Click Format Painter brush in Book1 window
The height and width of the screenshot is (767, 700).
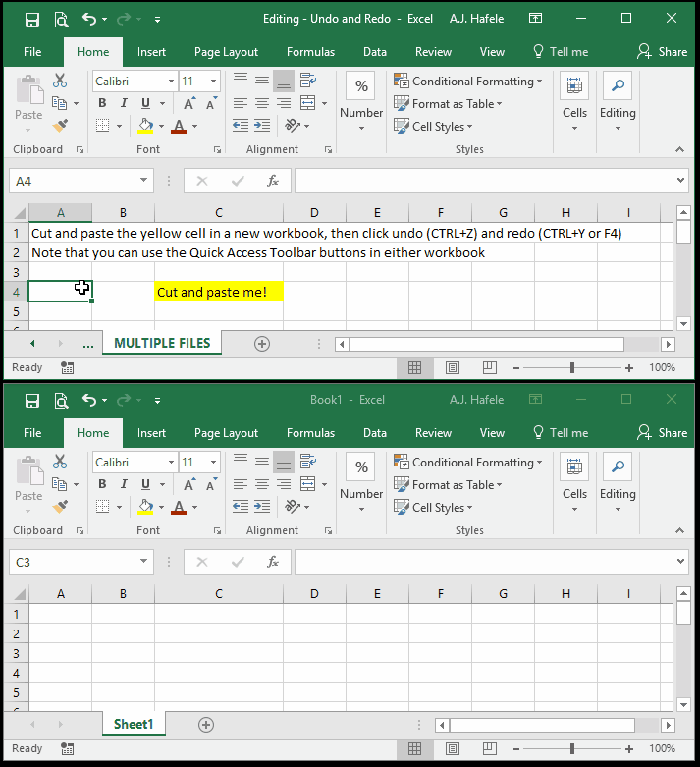click(x=60, y=507)
